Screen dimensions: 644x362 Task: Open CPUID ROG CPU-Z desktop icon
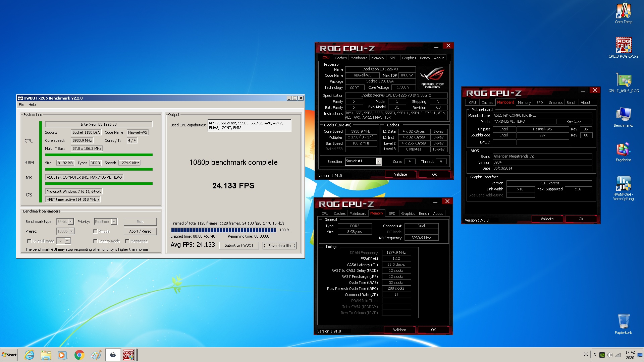tap(623, 48)
